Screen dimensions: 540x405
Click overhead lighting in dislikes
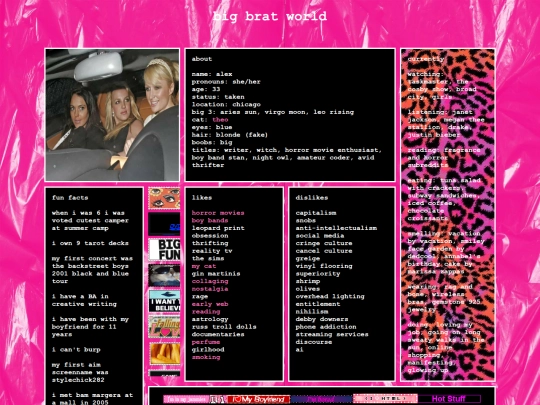coord(330,296)
